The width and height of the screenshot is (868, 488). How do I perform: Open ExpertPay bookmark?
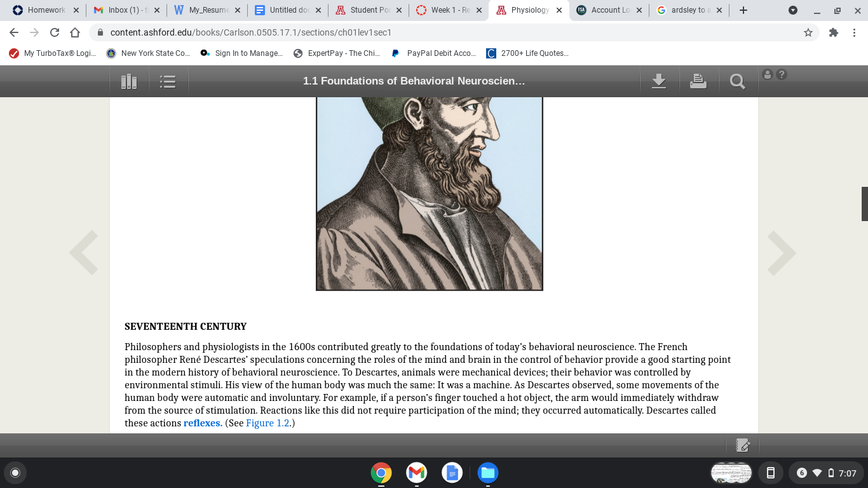[x=337, y=53]
